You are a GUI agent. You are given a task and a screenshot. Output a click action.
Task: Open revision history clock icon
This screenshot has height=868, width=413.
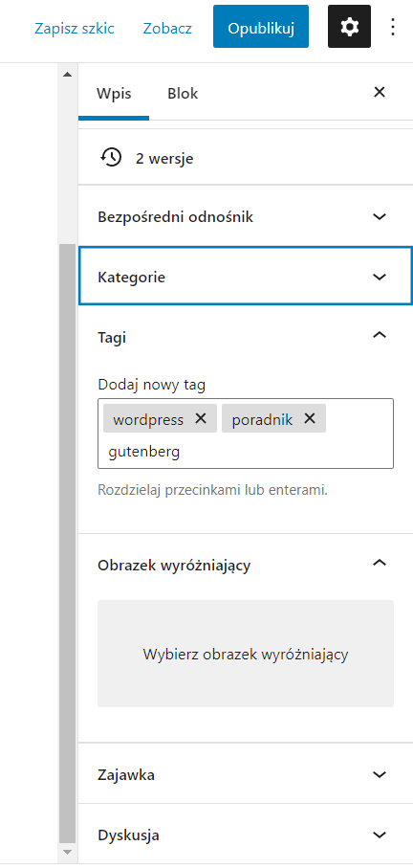click(x=111, y=158)
